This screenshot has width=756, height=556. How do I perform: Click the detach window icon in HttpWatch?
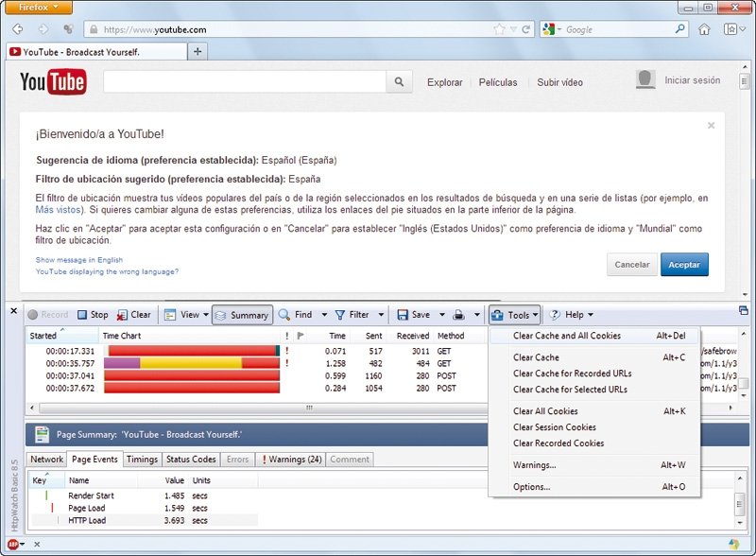[744, 311]
